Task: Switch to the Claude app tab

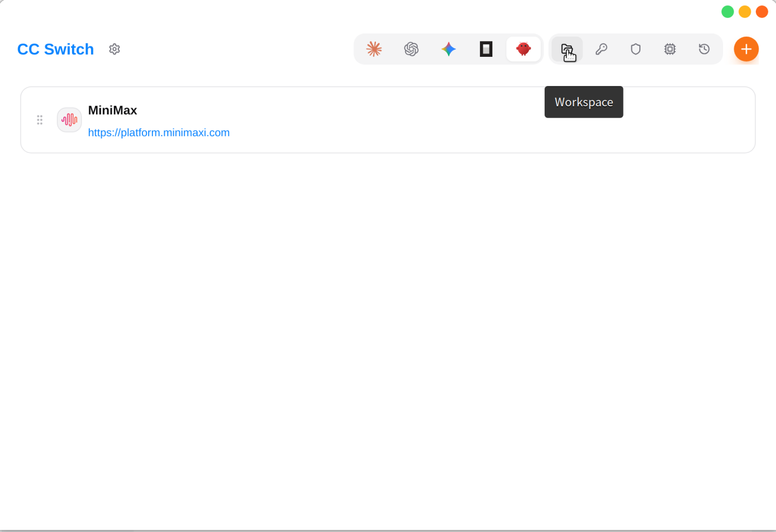Action: tap(374, 49)
